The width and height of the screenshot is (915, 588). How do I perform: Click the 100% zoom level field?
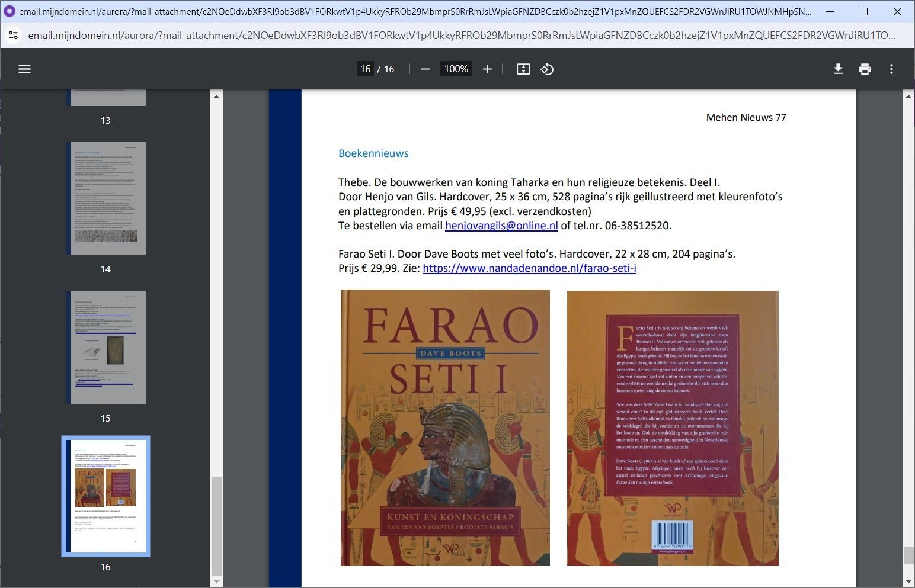pyautogui.click(x=456, y=69)
